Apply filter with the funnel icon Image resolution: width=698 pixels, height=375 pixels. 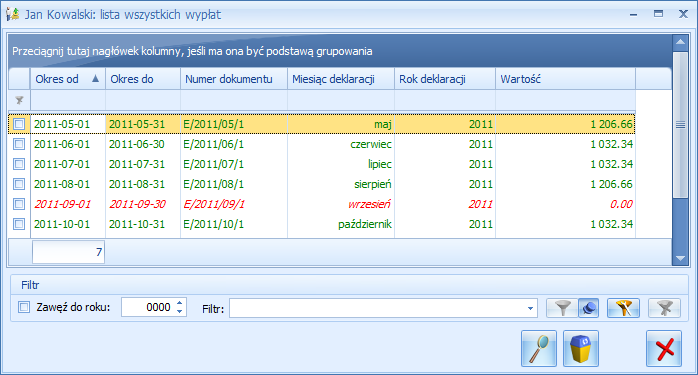[562, 308]
